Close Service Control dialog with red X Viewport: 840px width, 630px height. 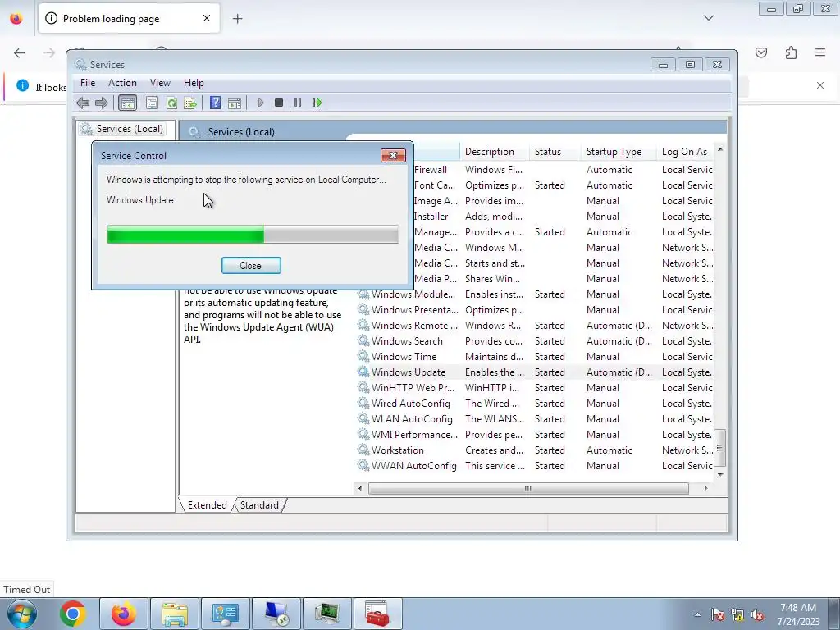(x=393, y=155)
